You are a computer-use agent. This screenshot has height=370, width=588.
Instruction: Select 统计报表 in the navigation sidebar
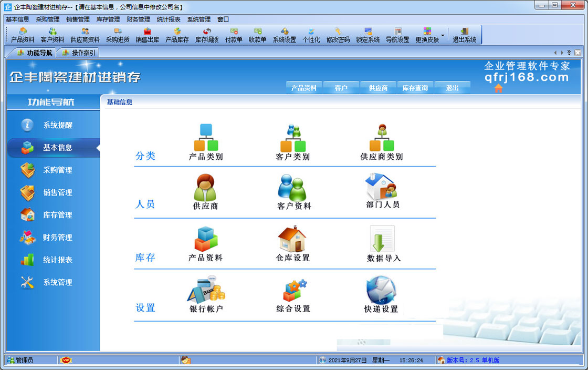pyautogui.click(x=57, y=260)
